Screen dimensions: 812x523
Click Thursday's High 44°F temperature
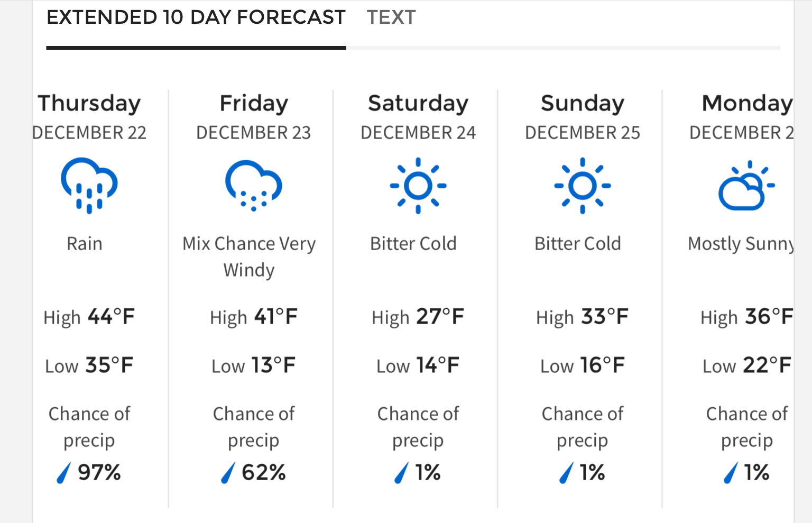[x=89, y=317]
